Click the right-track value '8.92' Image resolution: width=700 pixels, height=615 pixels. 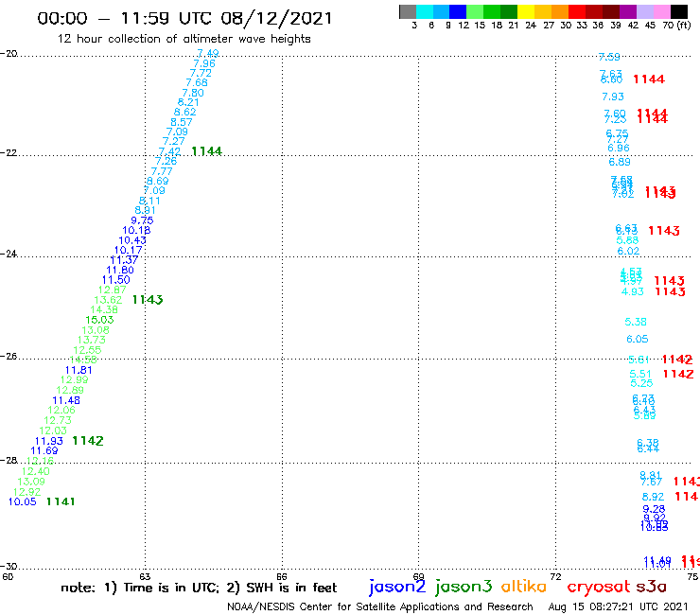click(x=653, y=497)
